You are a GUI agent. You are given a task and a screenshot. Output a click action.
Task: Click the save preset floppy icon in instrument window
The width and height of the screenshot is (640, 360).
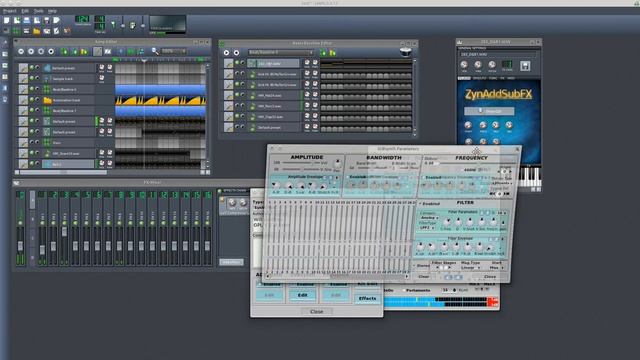[x=525, y=65]
